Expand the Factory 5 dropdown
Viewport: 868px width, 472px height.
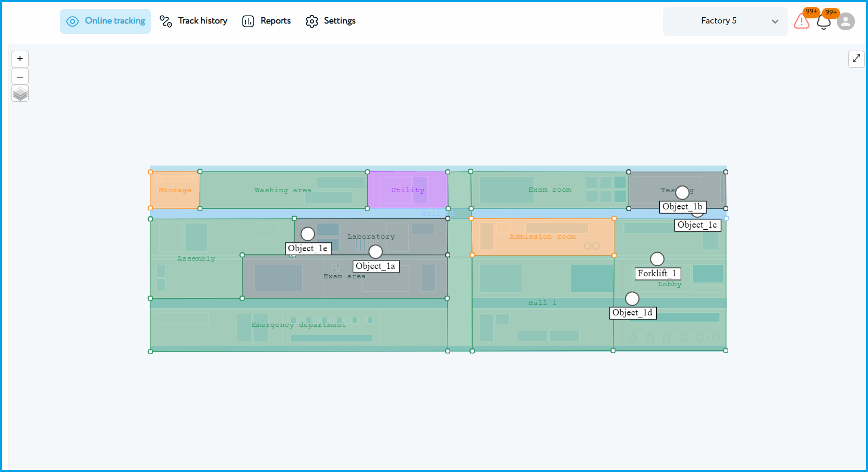click(718, 21)
